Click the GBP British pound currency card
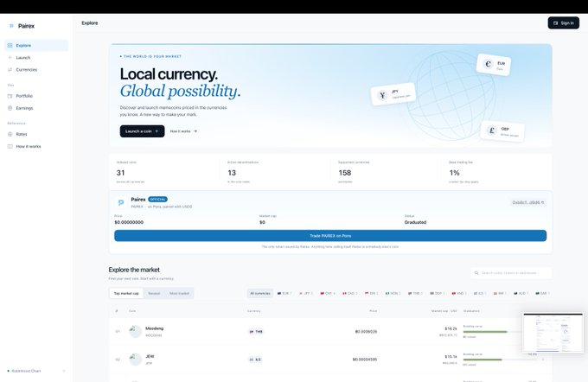This screenshot has height=382, width=588. click(x=502, y=131)
